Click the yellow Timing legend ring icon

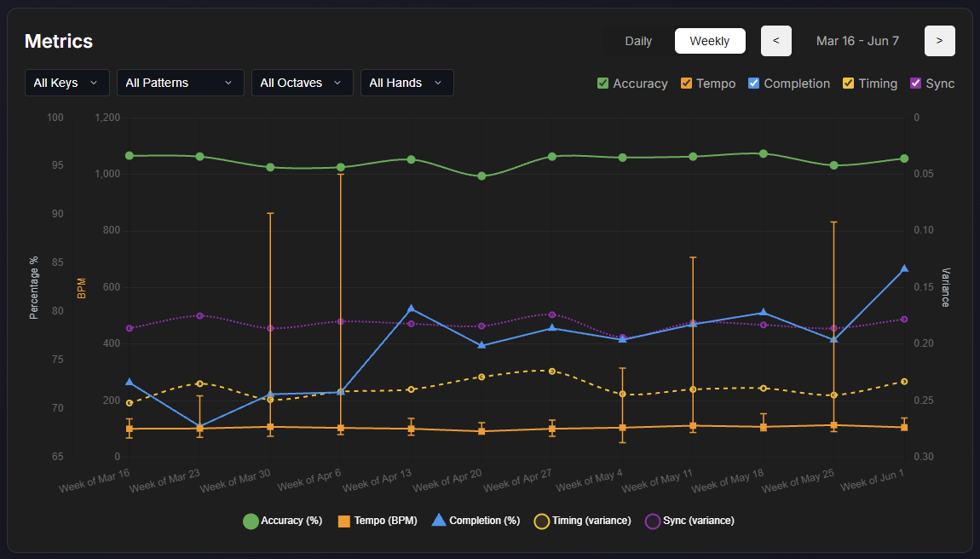coord(542,521)
